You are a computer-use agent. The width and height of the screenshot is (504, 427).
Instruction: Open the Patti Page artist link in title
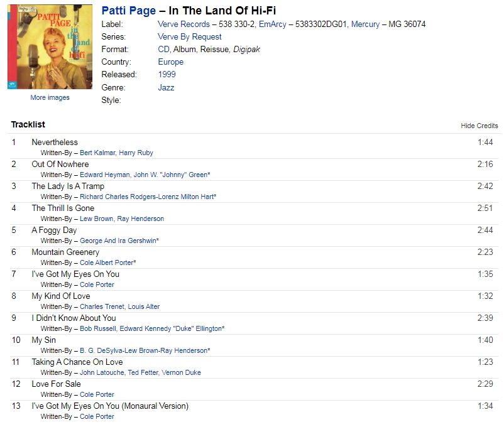[x=129, y=11]
